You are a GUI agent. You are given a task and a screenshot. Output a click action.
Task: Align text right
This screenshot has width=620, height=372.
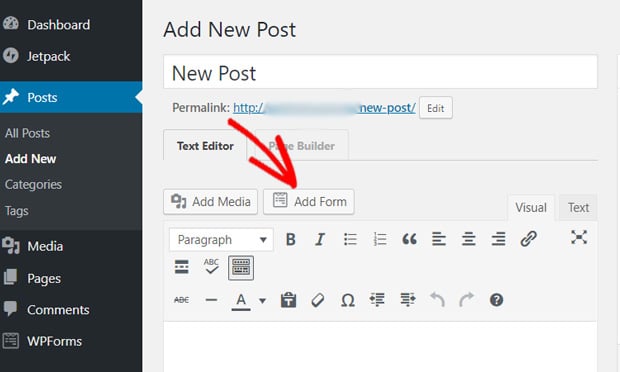click(498, 239)
